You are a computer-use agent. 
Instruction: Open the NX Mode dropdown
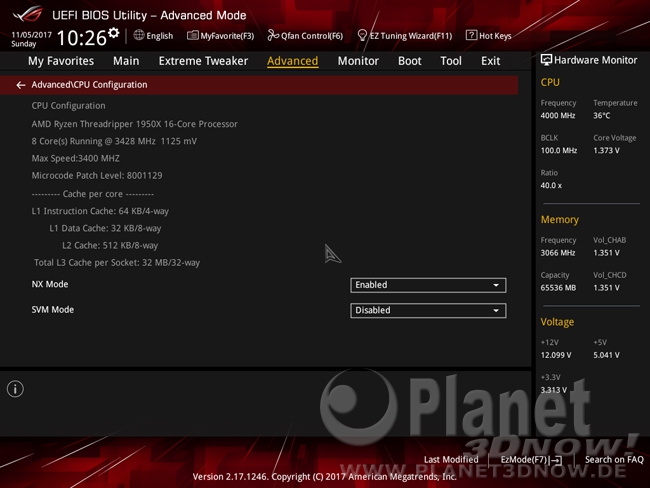tap(428, 285)
